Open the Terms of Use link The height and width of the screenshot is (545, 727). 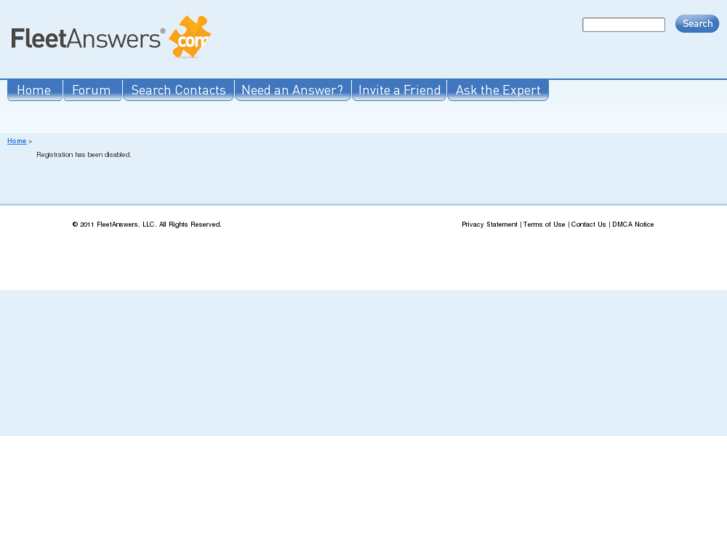[544, 224]
